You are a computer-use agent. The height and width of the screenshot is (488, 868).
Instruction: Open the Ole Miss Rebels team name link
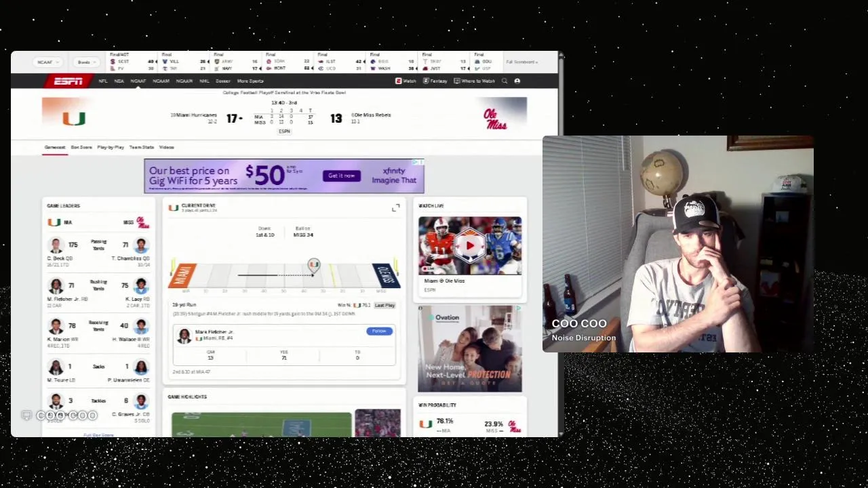coord(372,115)
